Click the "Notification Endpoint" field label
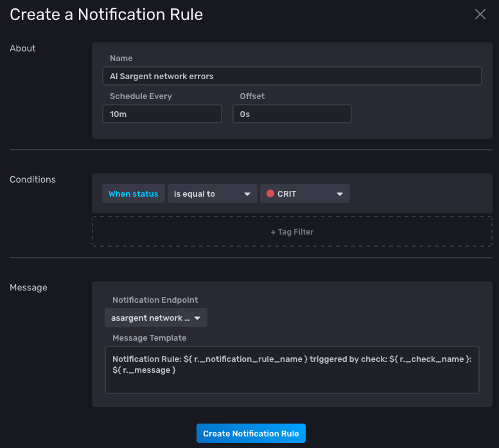 [155, 300]
